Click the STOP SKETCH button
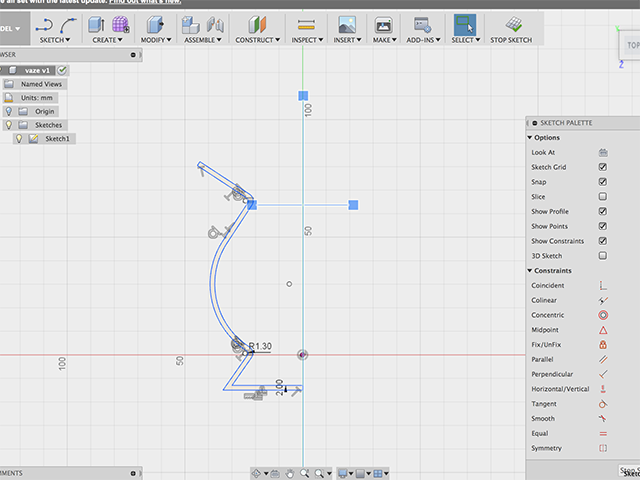 pos(511,40)
